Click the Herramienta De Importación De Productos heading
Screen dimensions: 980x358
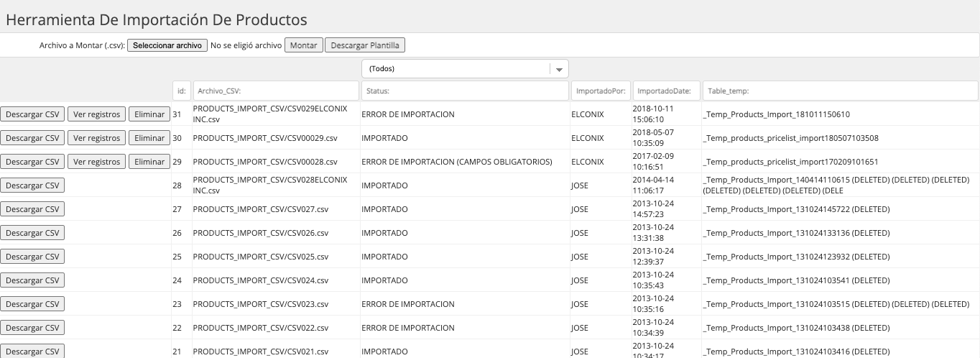tap(157, 19)
